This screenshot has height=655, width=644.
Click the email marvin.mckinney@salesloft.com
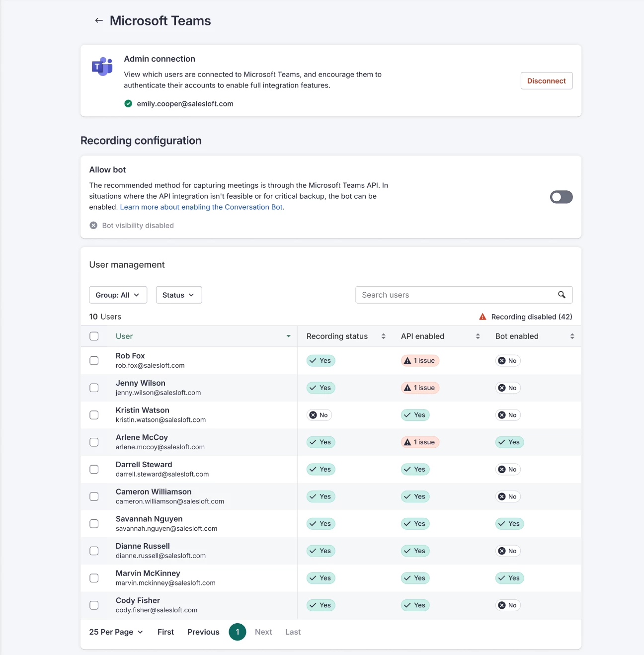tap(165, 583)
